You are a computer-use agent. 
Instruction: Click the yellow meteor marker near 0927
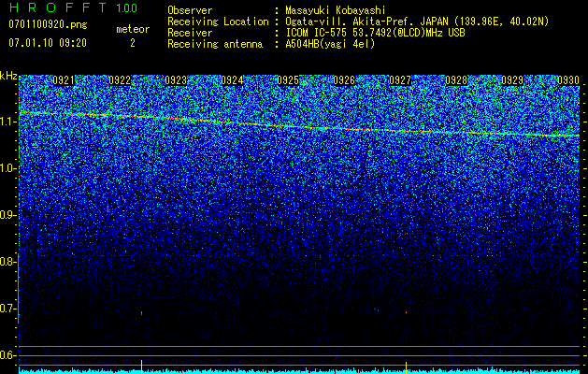(x=406, y=367)
